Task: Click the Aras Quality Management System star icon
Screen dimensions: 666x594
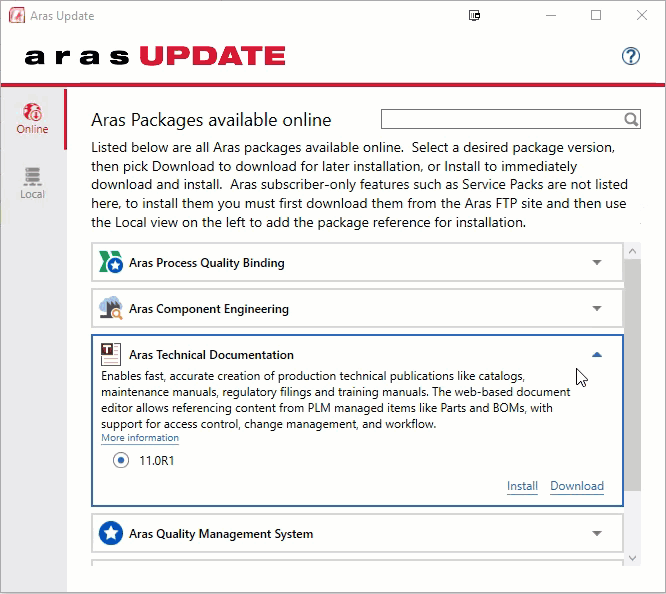Action: pyautogui.click(x=111, y=534)
